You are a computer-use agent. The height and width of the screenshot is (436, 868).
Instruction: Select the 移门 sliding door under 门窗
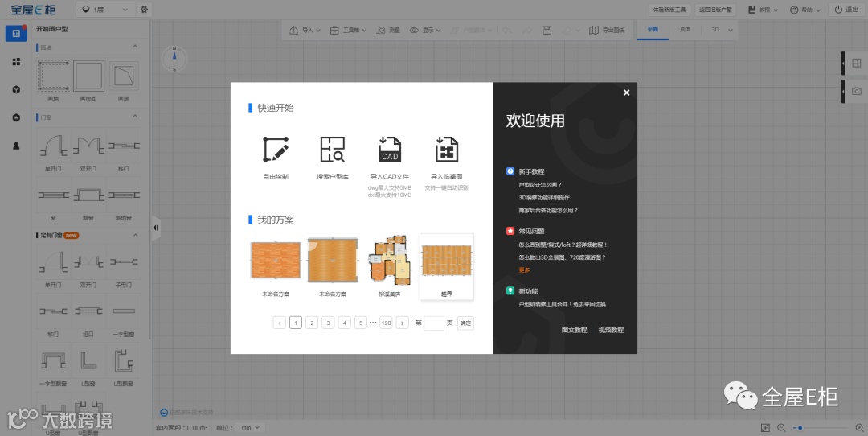124,150
